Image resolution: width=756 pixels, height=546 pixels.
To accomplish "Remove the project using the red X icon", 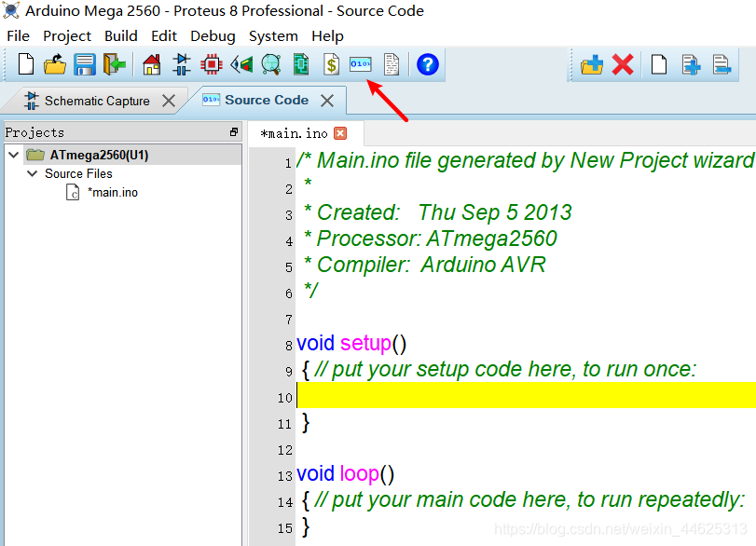I will pyautogui.click(x=623, y=64).
